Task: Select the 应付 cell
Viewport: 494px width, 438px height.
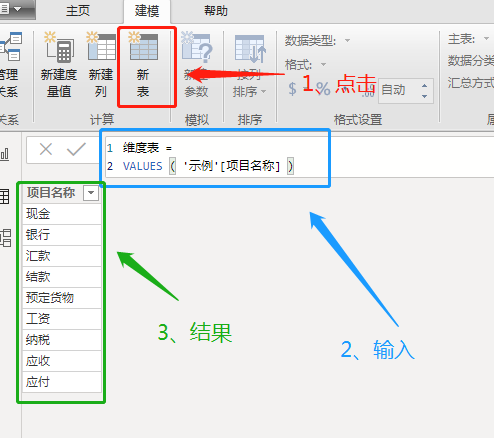Action: click(62, 382)
